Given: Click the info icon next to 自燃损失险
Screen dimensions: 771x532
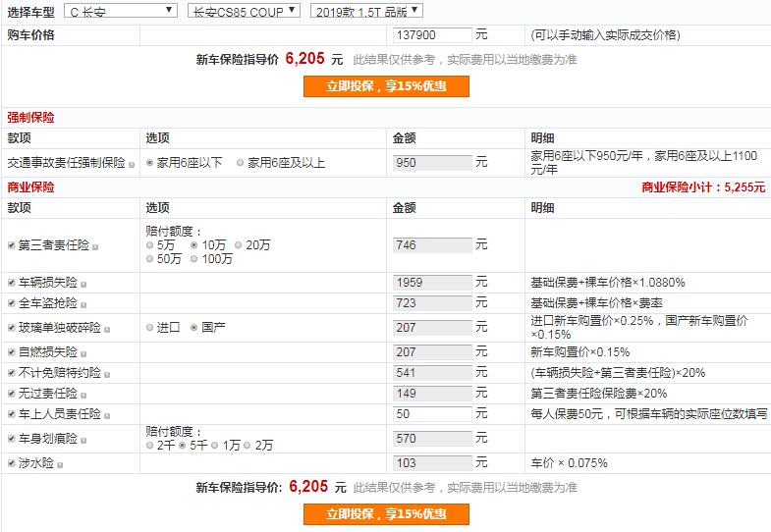Looking at the screenshot, I should [x=83, y=354].
